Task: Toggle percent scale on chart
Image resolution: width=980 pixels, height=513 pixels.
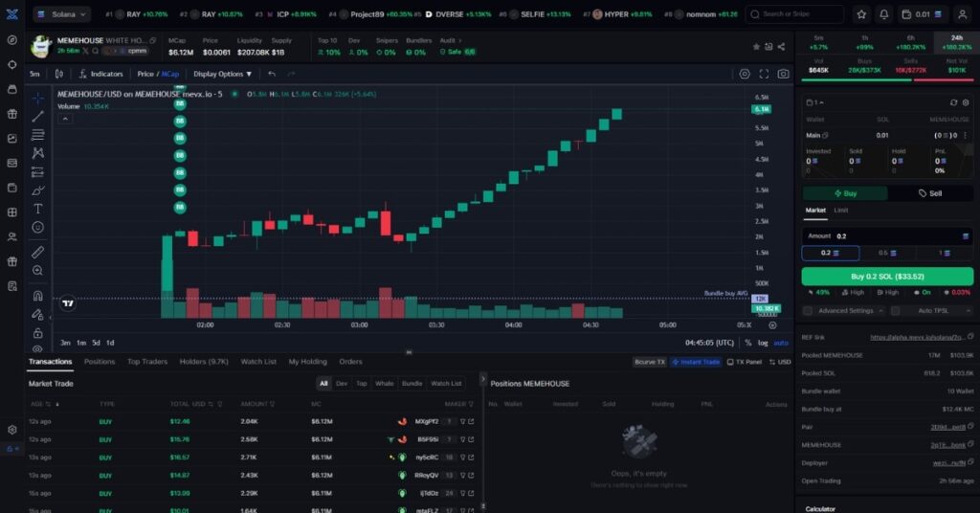Action: tap(748, 343)
